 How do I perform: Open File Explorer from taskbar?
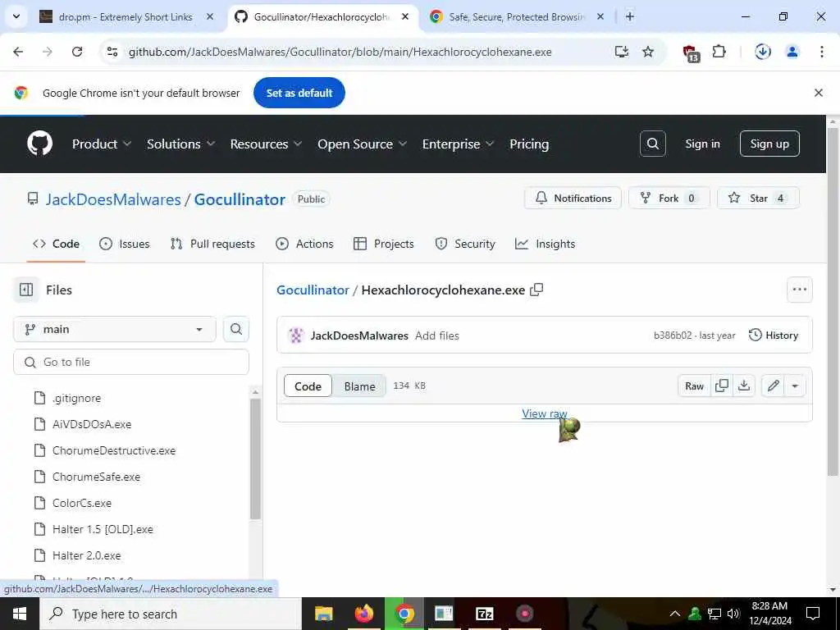pos(323,614)
